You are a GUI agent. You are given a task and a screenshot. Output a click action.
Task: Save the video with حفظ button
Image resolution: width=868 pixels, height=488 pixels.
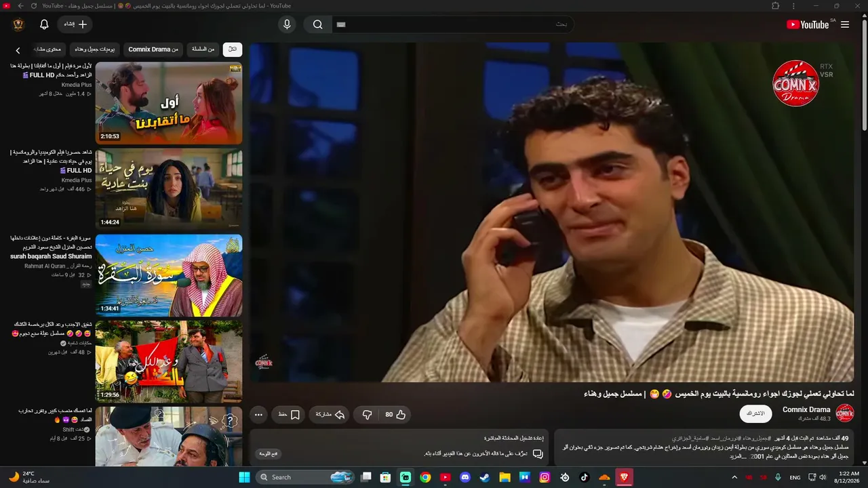pos(289,415)
